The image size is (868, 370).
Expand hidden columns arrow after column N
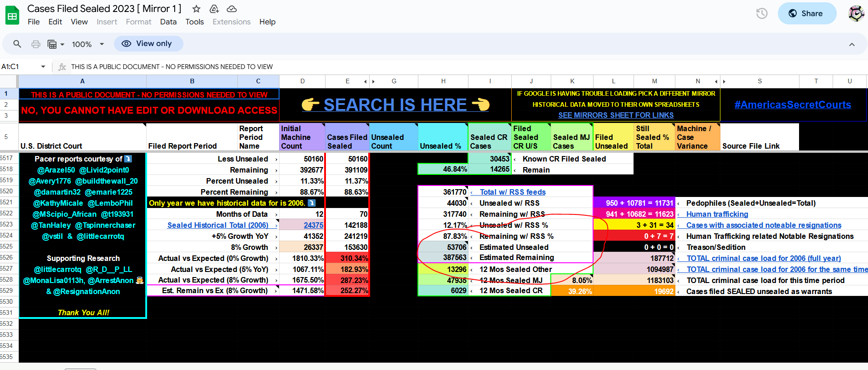[716, 81]
